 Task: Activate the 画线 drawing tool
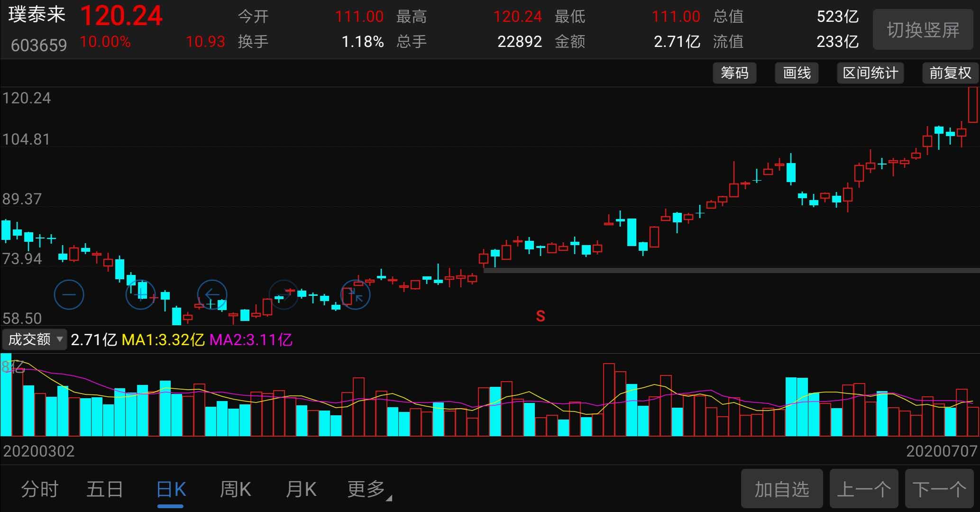pyautogui.click(x=797, y=73)
